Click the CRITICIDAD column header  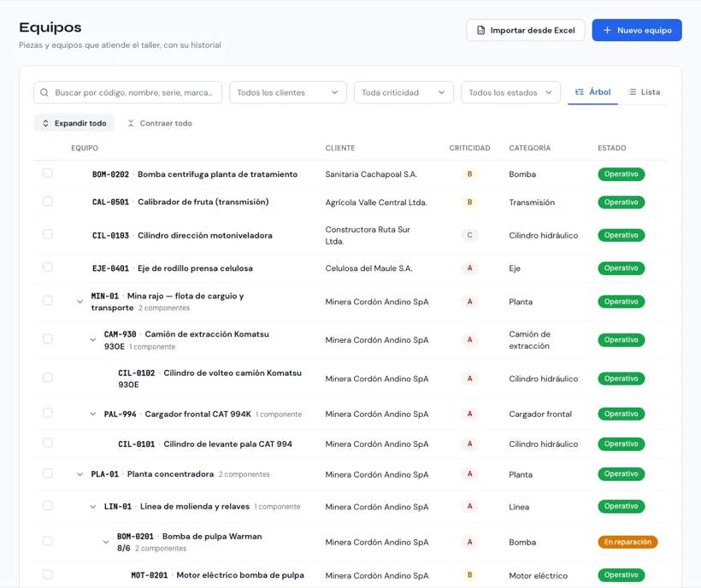(x=469, y=148)
